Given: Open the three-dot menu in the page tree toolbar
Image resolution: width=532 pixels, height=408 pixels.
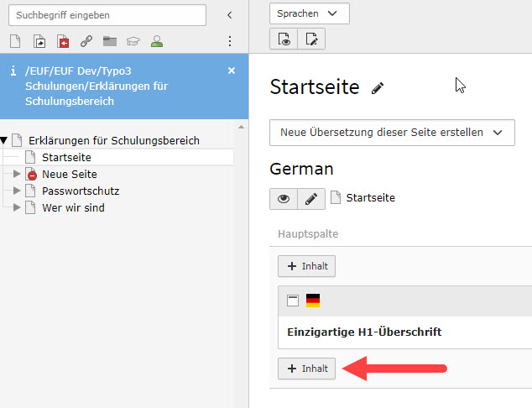Looking at the screenshot, I should point(230,41).
